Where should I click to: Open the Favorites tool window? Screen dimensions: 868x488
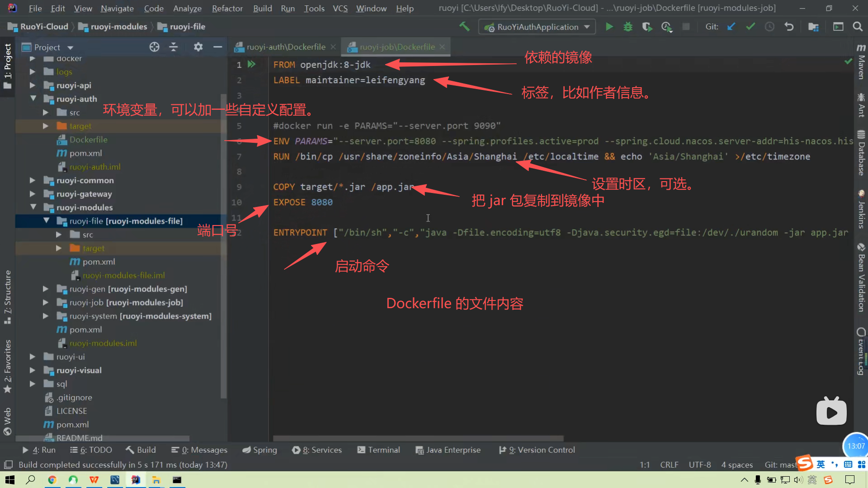[x=8, y=366]
